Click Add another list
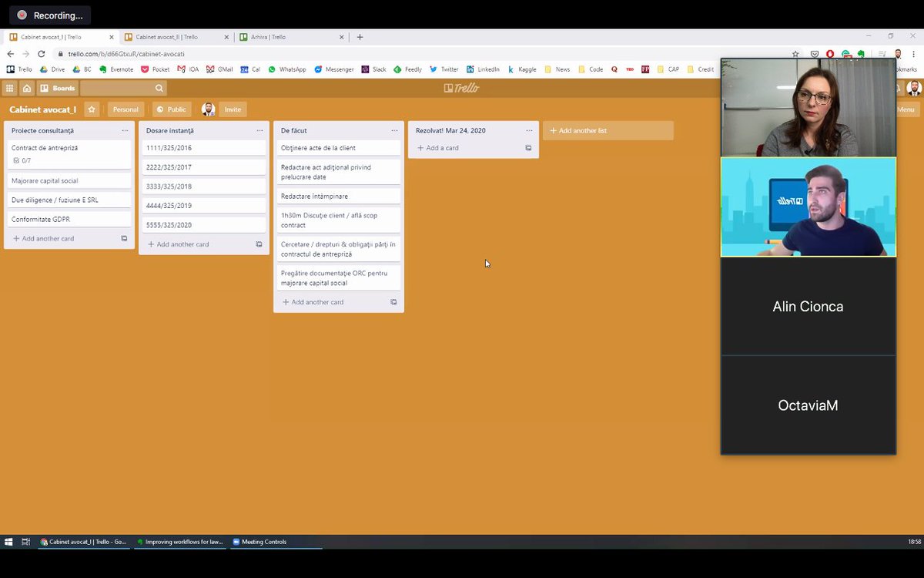This screenshot has height=578, width=924. click(x=608, y=131)
